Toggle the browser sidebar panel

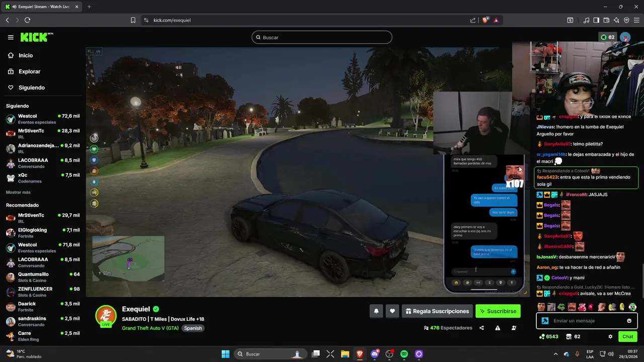point(596,20)
